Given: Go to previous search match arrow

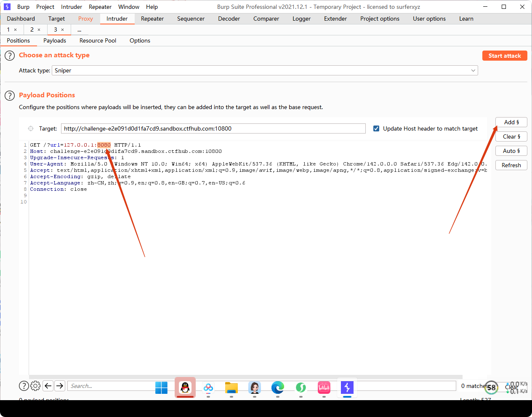Looking at the screenshot, I should click(48, 386).
